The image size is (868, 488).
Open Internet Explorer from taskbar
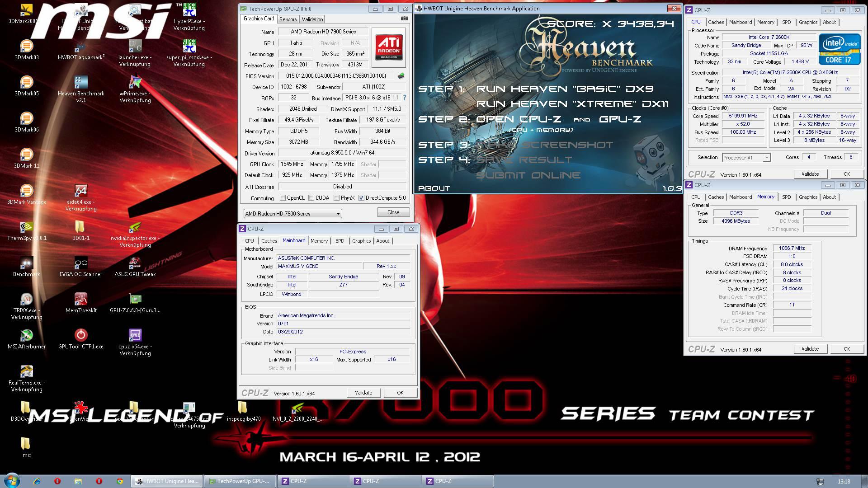37,481
